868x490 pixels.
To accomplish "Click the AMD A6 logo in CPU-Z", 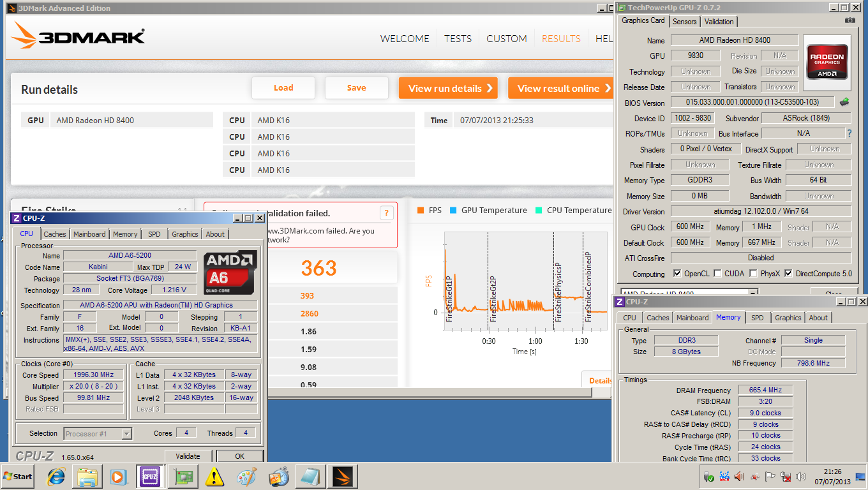I will point(230,272).
